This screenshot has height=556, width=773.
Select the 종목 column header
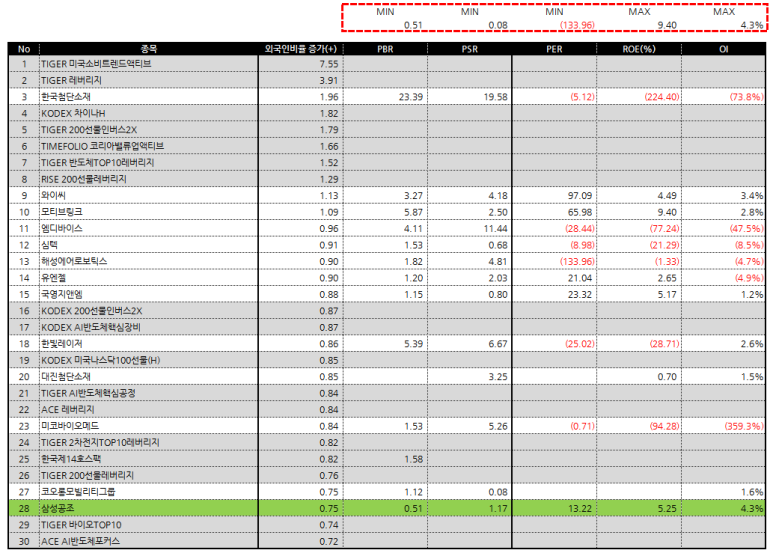pyautogui.click(x=148, y=49)
